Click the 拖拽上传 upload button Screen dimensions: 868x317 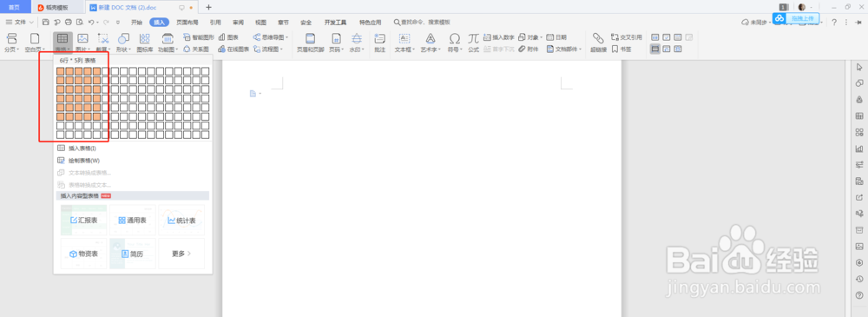[x=796, y=18]
